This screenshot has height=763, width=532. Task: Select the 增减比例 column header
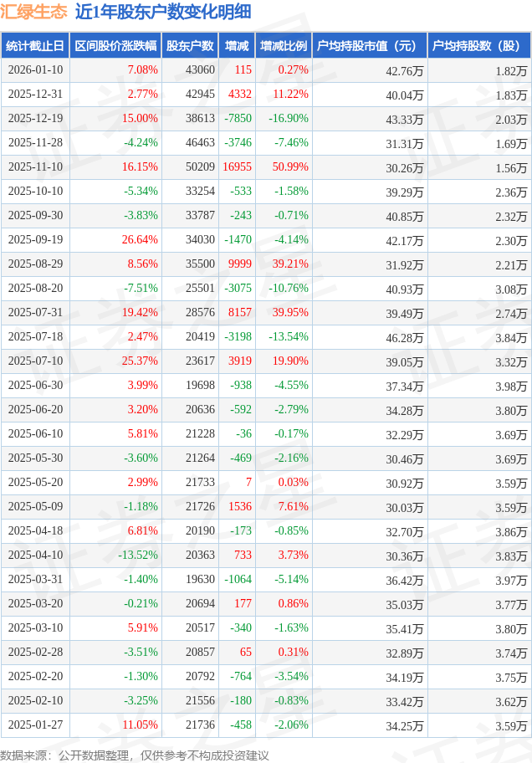point(284,46)
